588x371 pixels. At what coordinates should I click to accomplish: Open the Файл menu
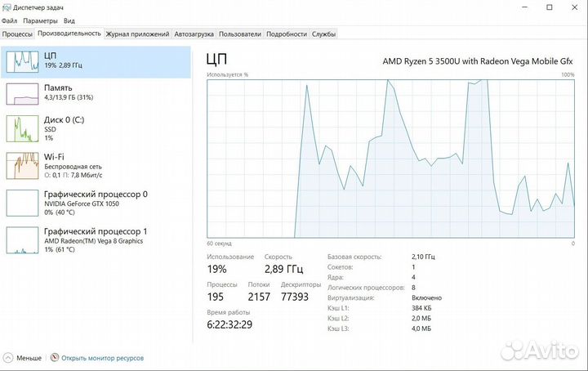coord(9,20)
